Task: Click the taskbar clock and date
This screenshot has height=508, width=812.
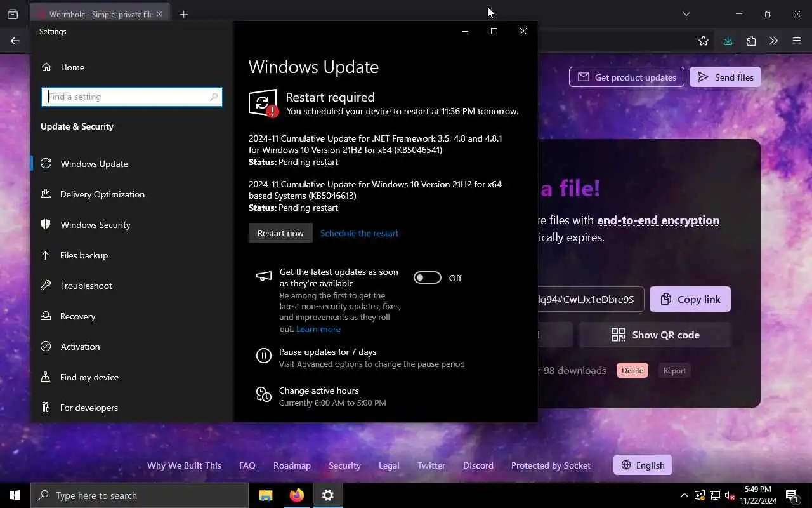Action: coord(758,495)
